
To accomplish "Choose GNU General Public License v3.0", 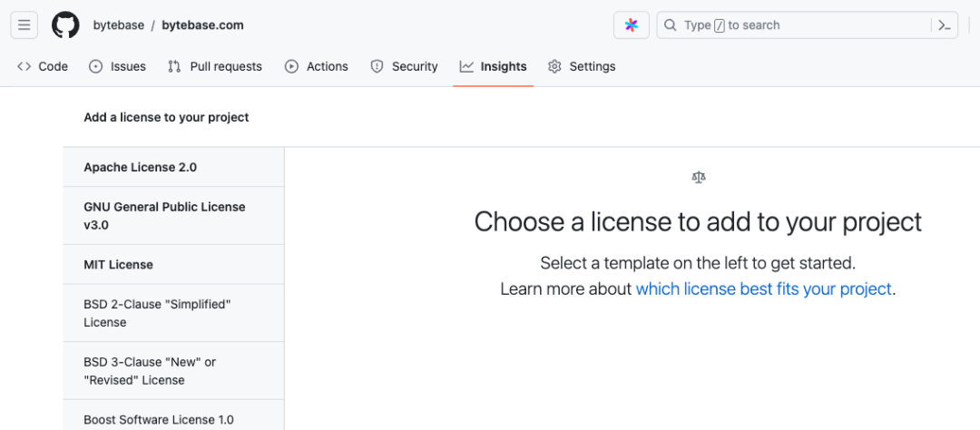I will [173, 216].
